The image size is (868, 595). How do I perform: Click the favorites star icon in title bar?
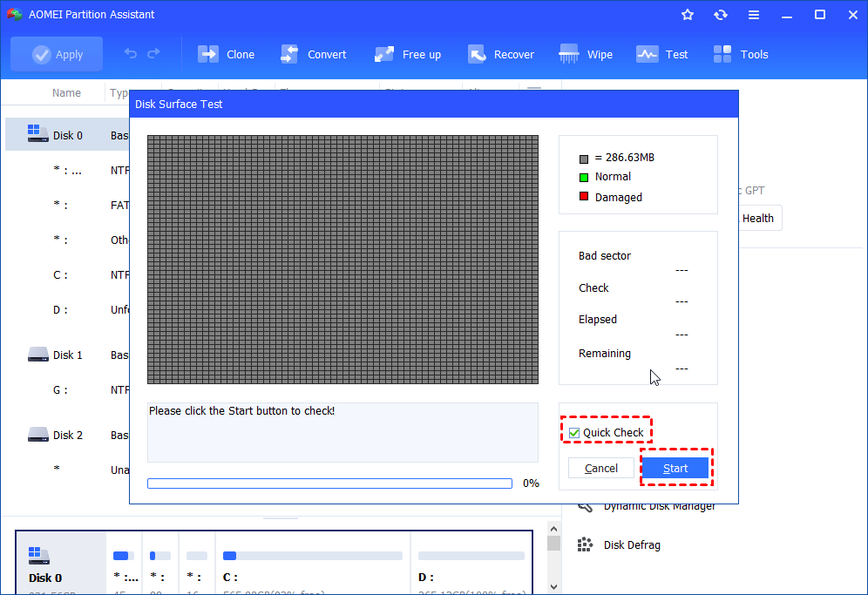(x=688, y=15)
